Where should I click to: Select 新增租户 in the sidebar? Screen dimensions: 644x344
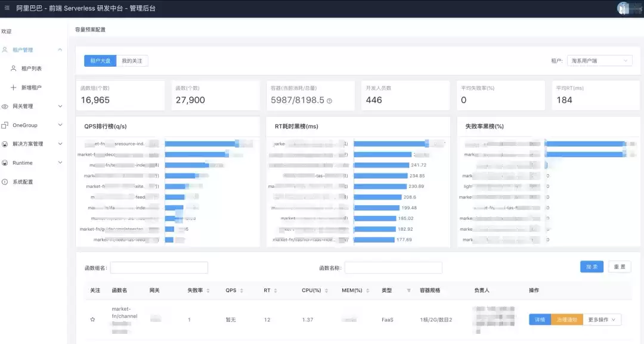tap(31, 88)
